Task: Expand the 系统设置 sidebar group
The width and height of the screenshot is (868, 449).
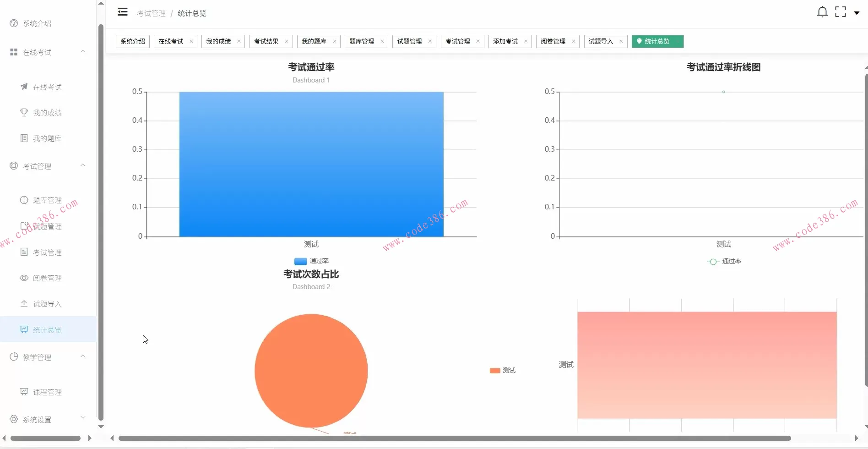Action: coord(83,417)
